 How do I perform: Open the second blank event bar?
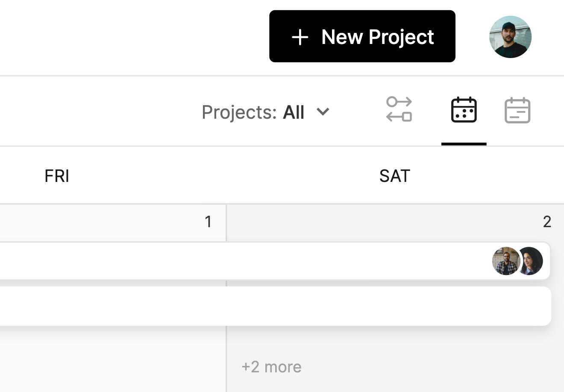coord(256,306)
